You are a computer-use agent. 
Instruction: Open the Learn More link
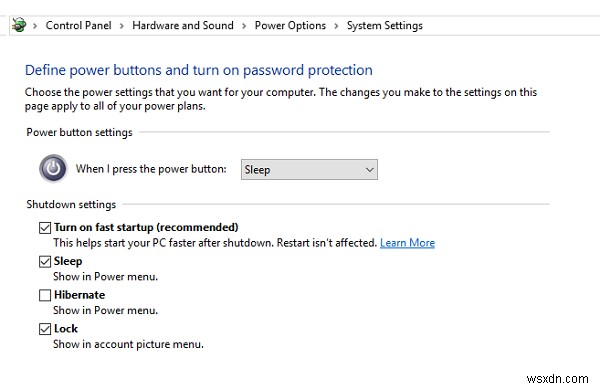click(407, 243)
